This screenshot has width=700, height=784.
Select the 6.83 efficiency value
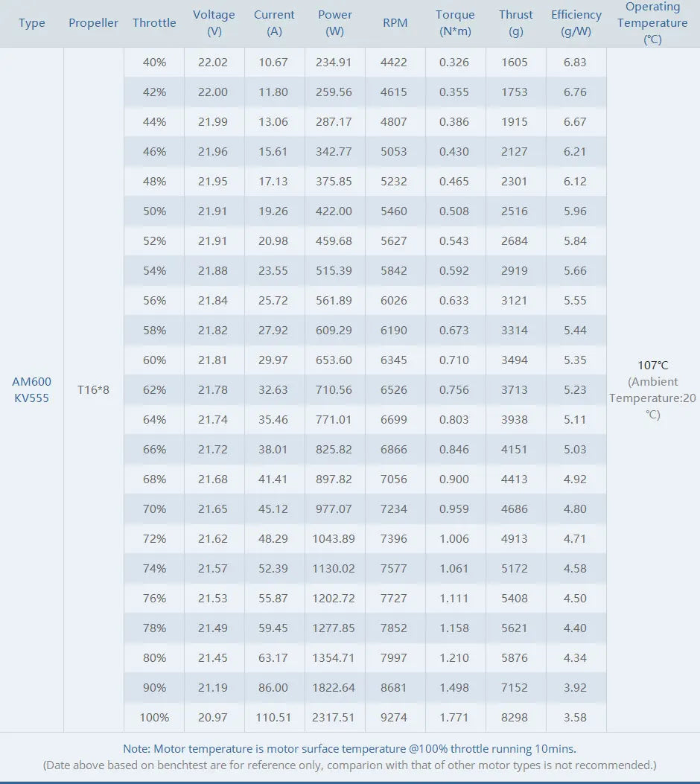(x=575, y=63)
